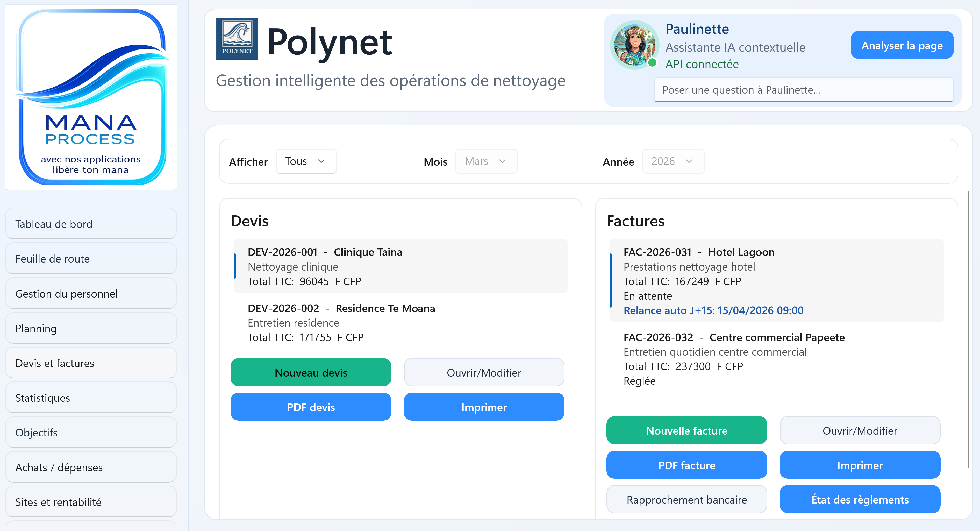
Task: Open Rapprochement bancaire
Action: click(686, 500)
